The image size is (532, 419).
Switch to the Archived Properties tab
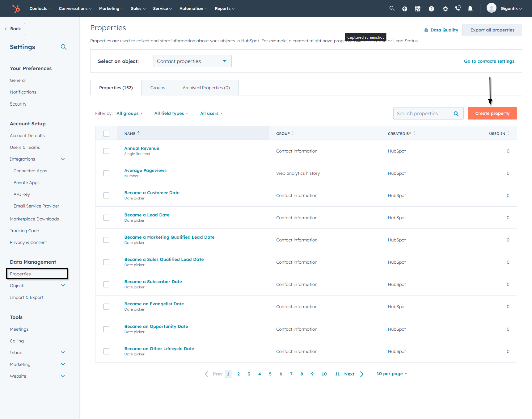pyautogui.click(x=206, y=88)
